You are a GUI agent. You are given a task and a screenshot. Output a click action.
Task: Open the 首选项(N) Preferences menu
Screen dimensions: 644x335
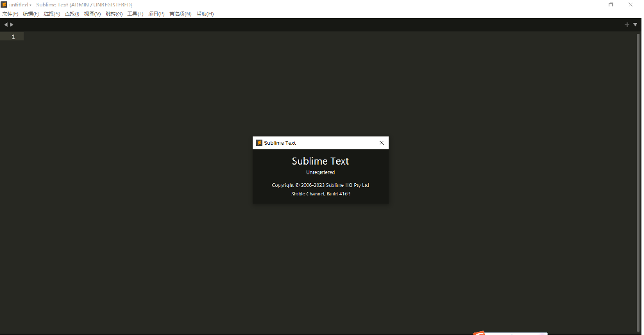coord(180,13)
